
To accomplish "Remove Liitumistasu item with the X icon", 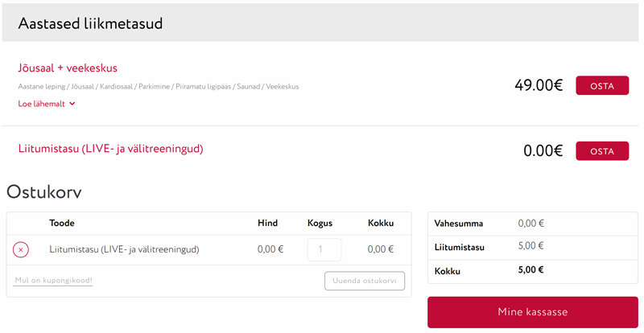I will (x=21, y=249).
